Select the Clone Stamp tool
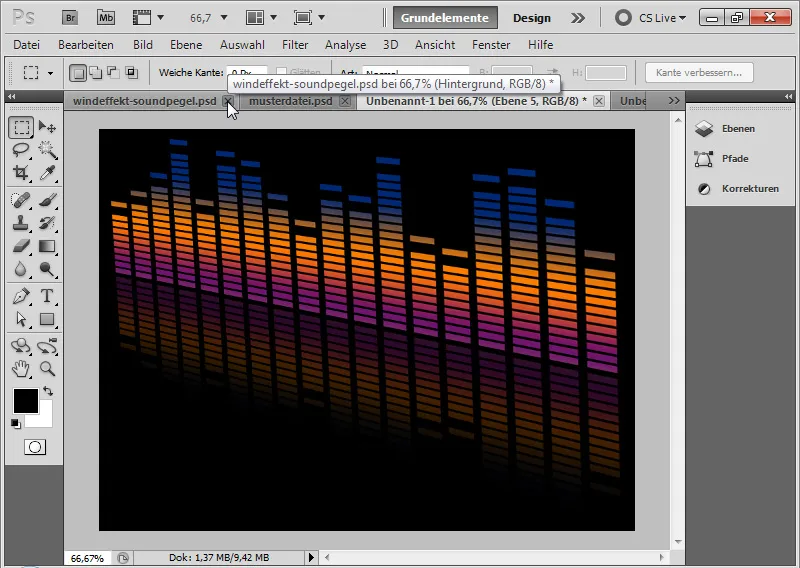The width and height of the screenshot is (800, 568). pos(21,223)
